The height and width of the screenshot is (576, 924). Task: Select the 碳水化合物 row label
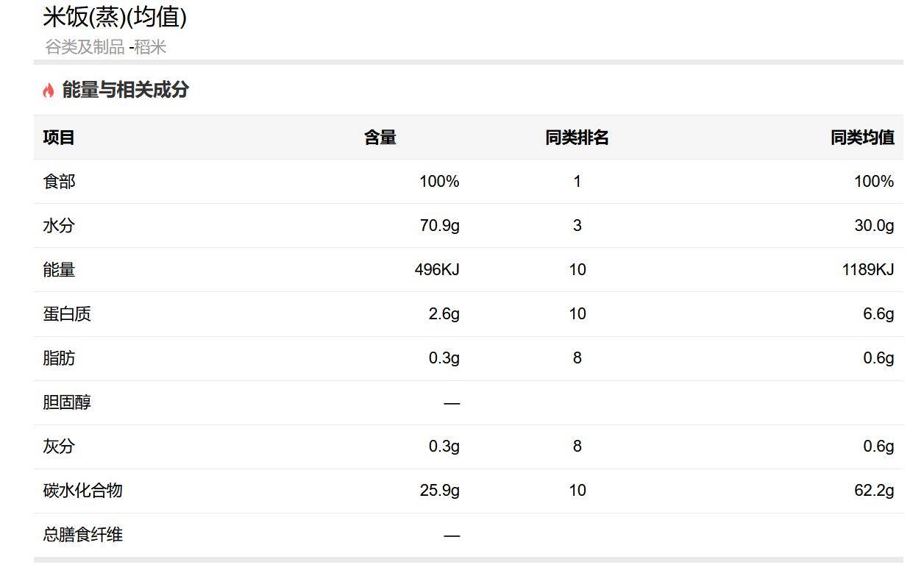coord(82,490)
